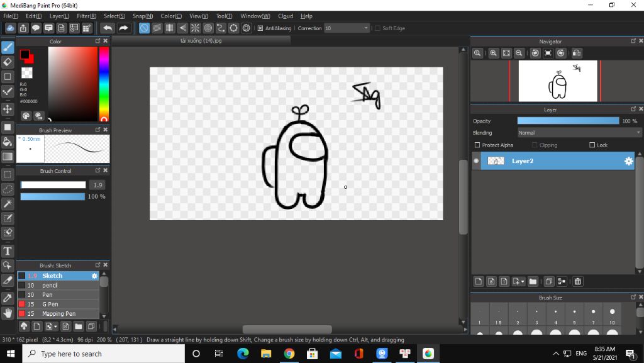Choose the G Pen brush
644x363 pixels.
point(58,304)
